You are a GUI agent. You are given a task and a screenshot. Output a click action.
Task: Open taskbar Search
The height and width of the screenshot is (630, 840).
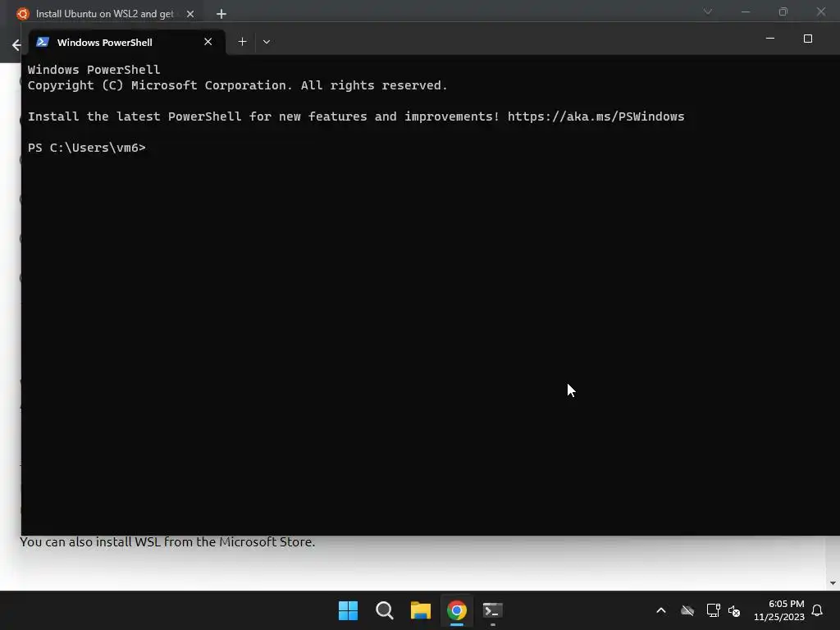[384, 610]
